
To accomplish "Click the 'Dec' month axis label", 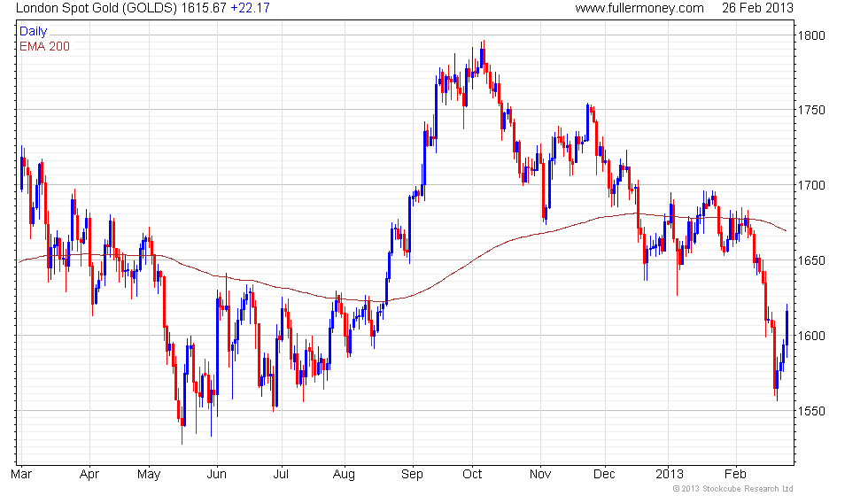I will 604,475.
